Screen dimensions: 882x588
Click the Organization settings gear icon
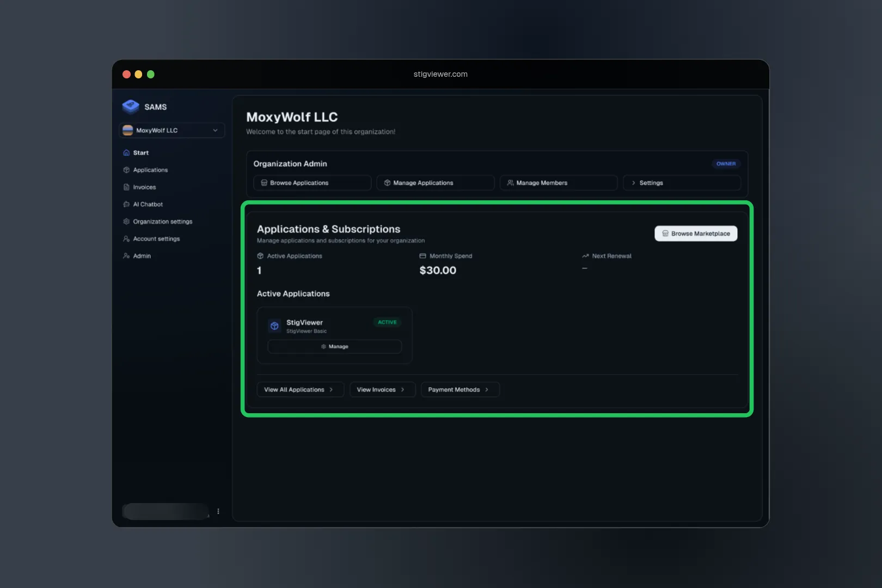point(126,222)
